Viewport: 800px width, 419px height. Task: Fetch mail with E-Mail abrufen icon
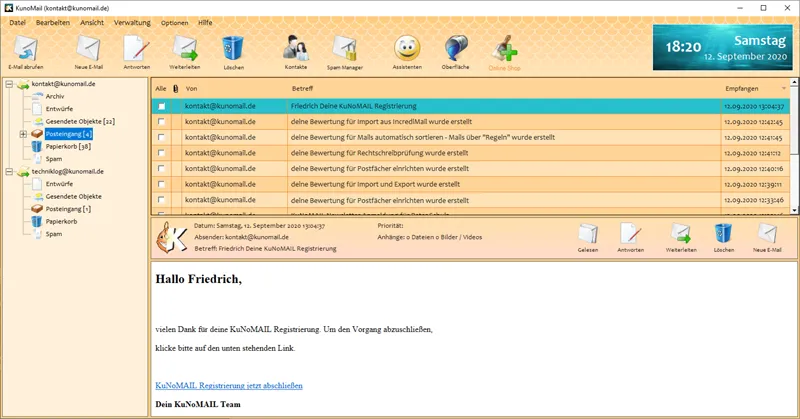tap(26, 49)
